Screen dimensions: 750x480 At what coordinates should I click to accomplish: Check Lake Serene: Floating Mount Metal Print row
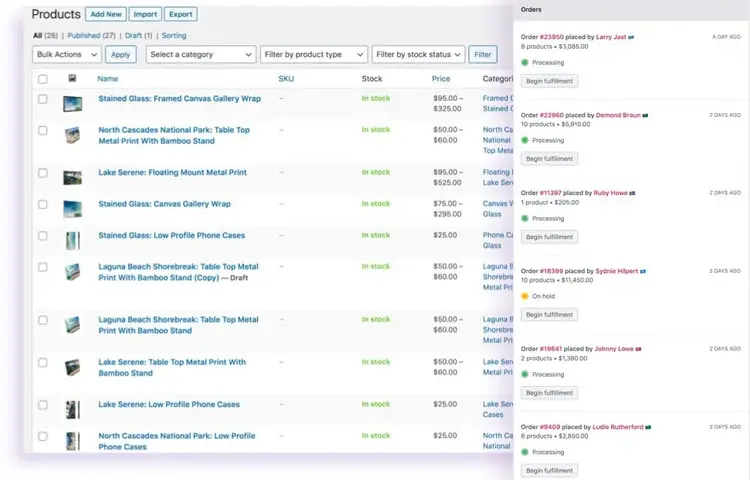coord(43,173)
